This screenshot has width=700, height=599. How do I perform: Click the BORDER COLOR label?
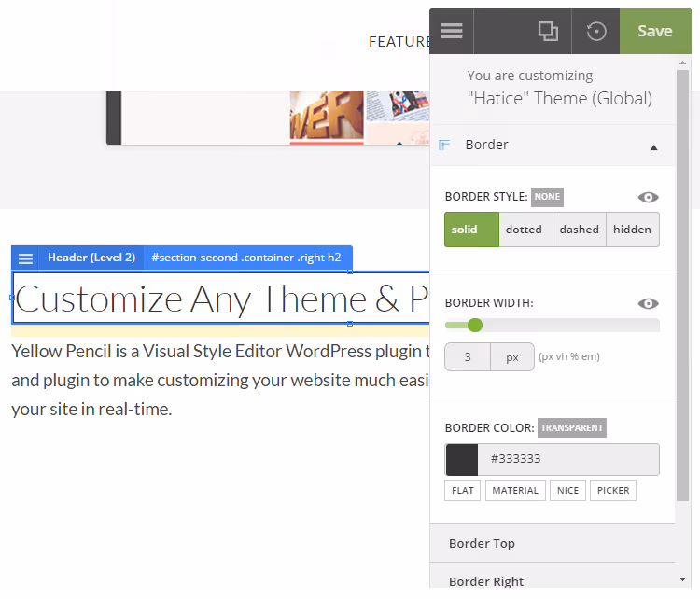(x=489, y=427)
